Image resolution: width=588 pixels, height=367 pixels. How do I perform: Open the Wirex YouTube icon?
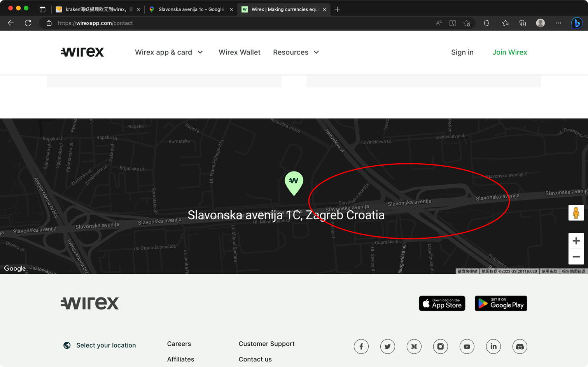pos(467,346)
